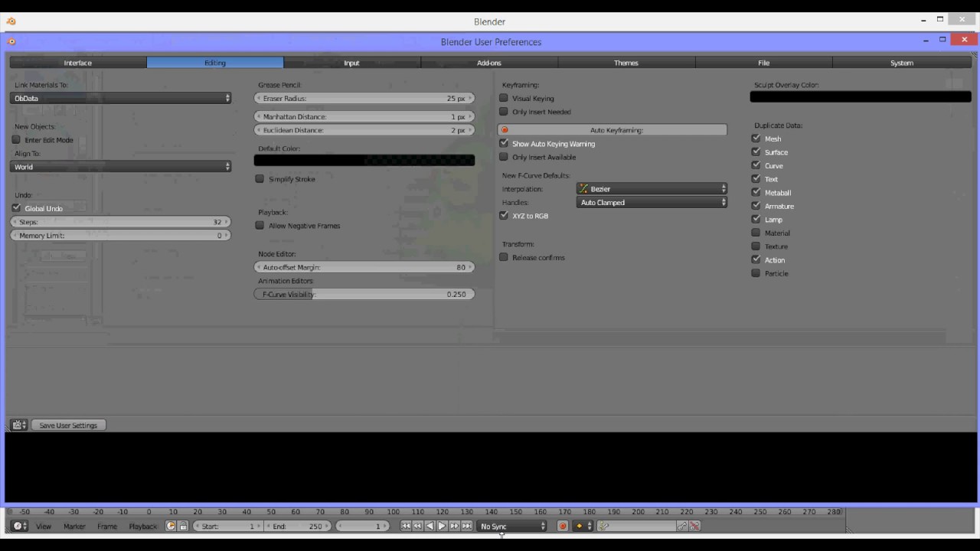Enable the Simplify Stroke option
Image resolution: width=980 pixels, height=551 pixels.
(x=260, y=179)
